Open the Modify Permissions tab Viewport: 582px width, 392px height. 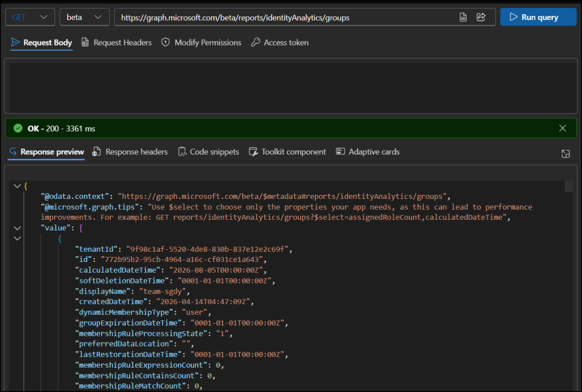pos(201,43)
